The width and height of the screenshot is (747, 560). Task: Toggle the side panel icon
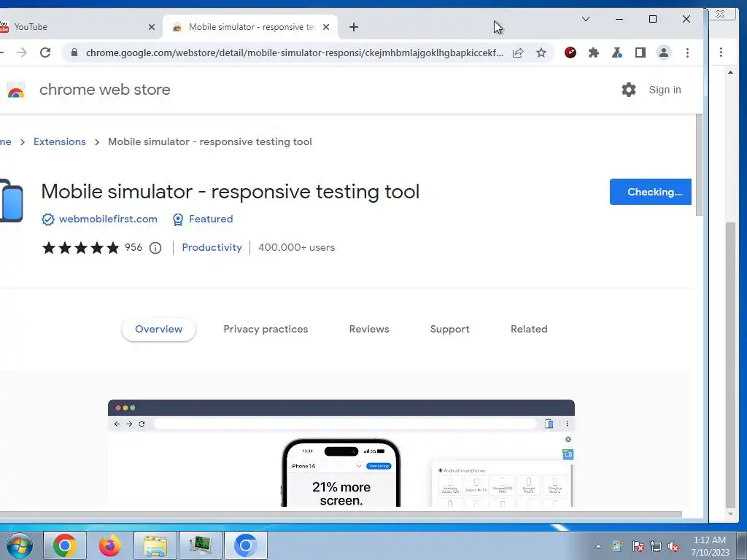coord(640,52)
